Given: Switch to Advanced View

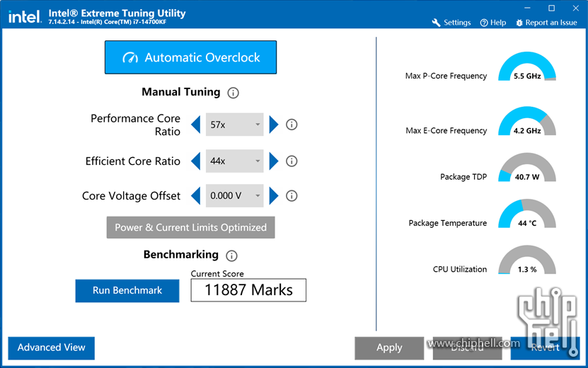Looking at the screenshot, I should (x=52, y=347).
